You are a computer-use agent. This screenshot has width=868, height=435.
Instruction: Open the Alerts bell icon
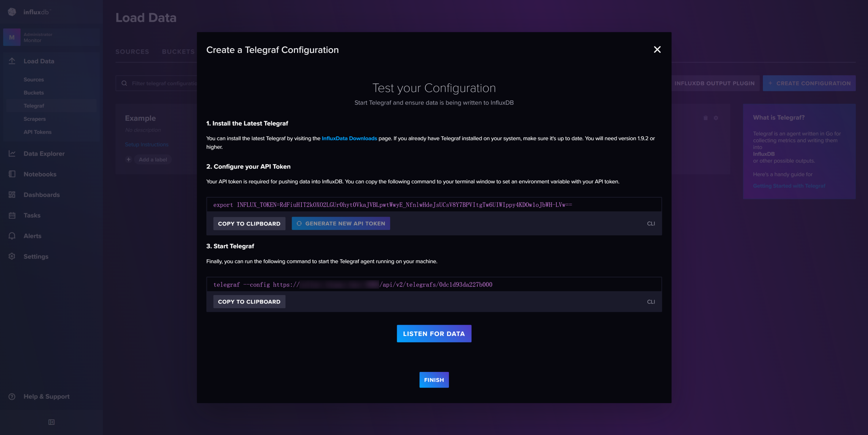12,236
